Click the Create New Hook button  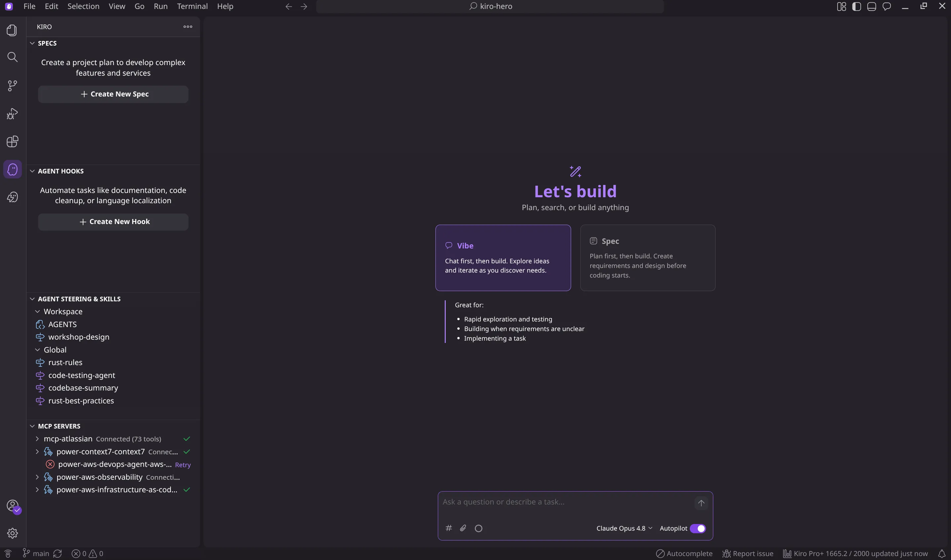pos(113,222)
